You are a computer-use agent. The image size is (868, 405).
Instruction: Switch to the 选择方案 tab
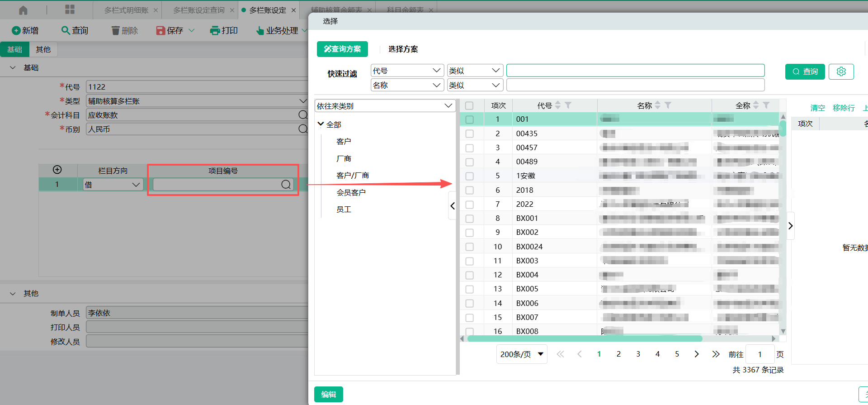tap(403, 49)
